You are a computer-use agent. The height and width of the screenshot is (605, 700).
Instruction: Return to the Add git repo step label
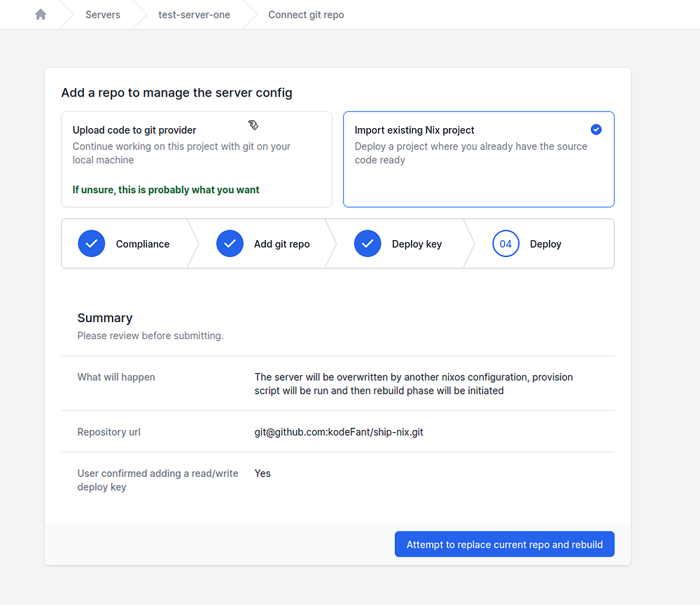[281, 244]
